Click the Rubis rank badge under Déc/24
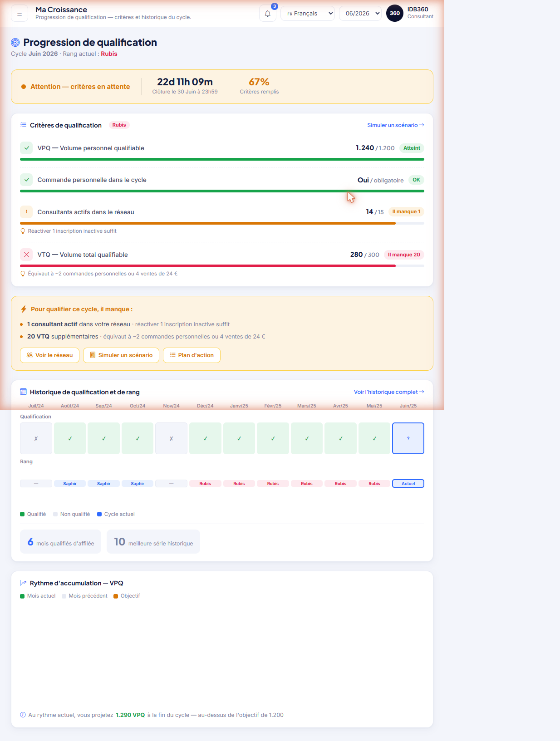Viewport: 560px width, 741px height. (x=205, y=484)
